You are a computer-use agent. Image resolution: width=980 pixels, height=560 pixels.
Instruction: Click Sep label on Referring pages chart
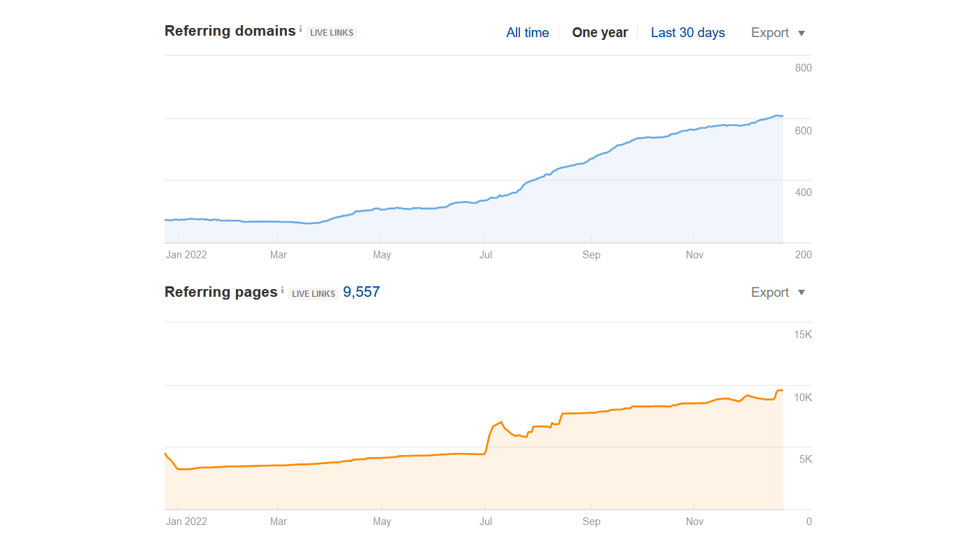[591, 521]
